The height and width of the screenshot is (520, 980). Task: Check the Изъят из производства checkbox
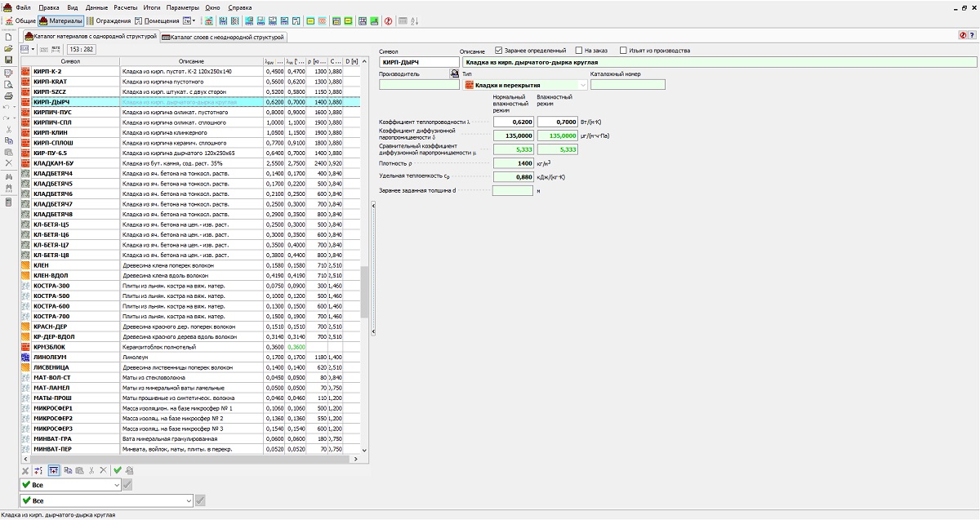624,51
